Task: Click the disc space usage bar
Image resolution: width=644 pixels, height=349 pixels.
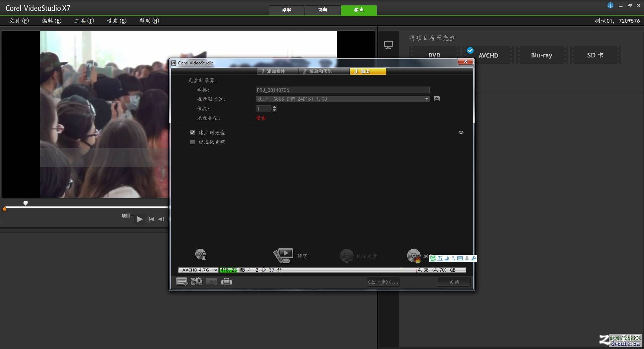Action: point(342,270)
